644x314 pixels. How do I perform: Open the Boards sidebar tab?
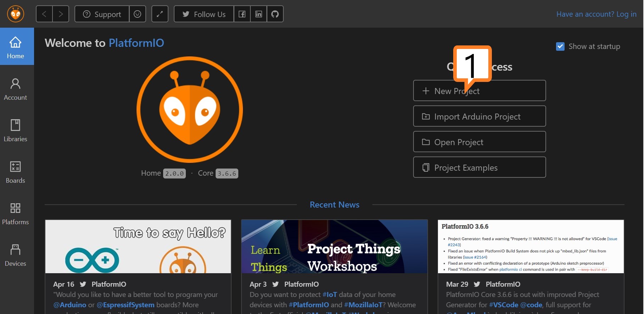click(16, 172)
